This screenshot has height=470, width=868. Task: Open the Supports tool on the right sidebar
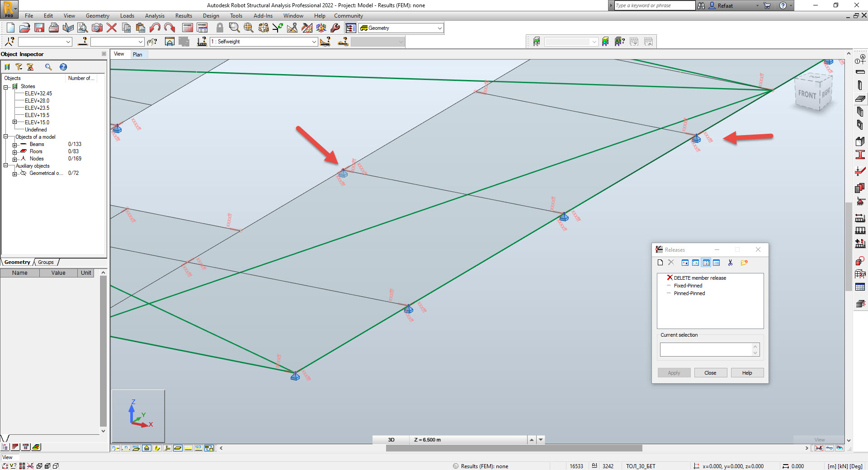(x=861, y=201)
